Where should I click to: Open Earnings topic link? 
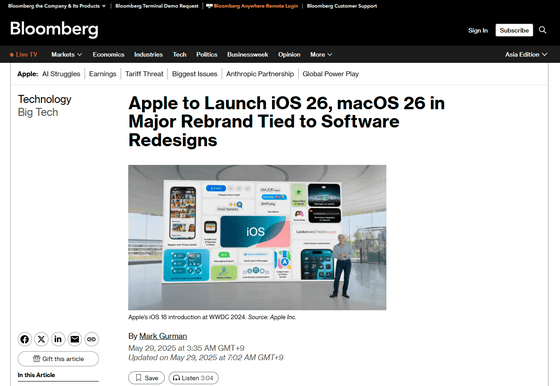tap(102, 74)
